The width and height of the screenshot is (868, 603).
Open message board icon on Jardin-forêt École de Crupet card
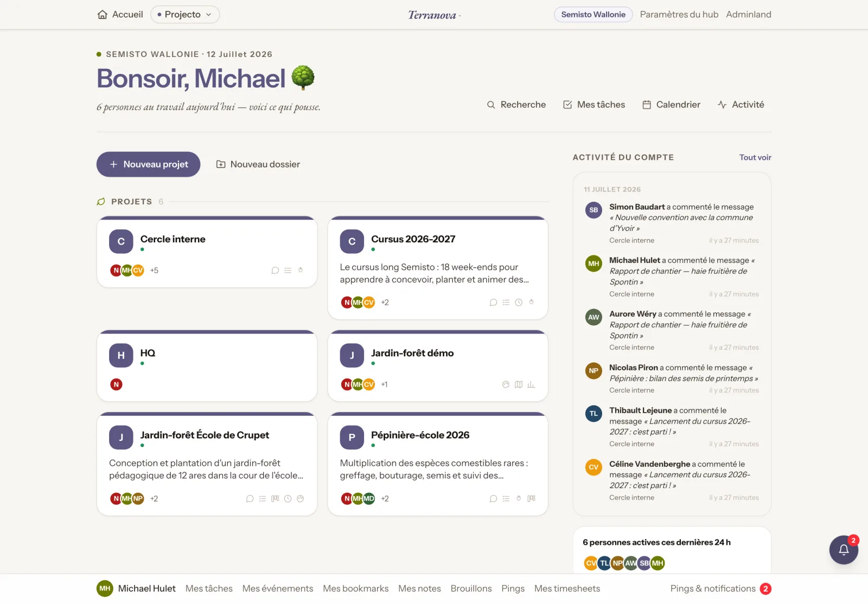(250, 499)
